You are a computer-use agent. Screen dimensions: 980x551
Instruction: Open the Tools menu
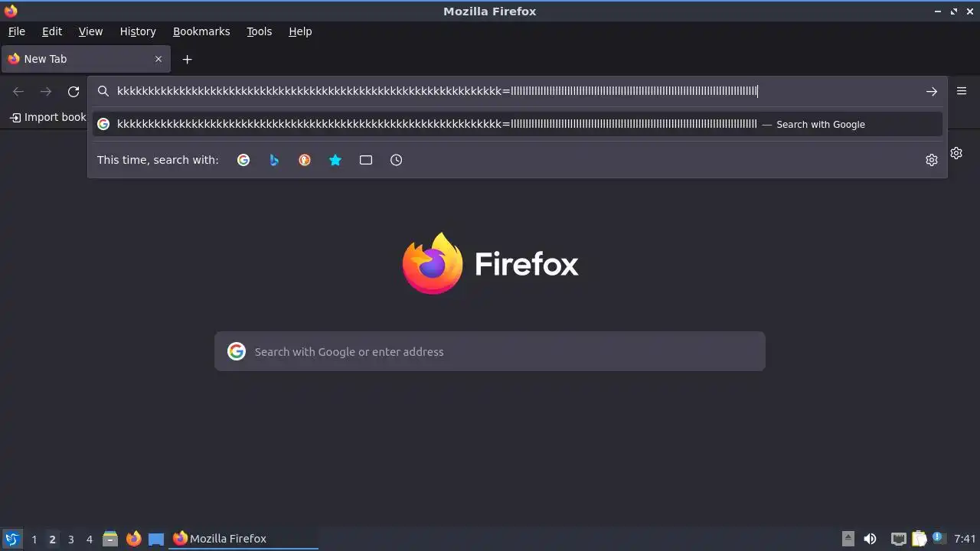(260, 31)
